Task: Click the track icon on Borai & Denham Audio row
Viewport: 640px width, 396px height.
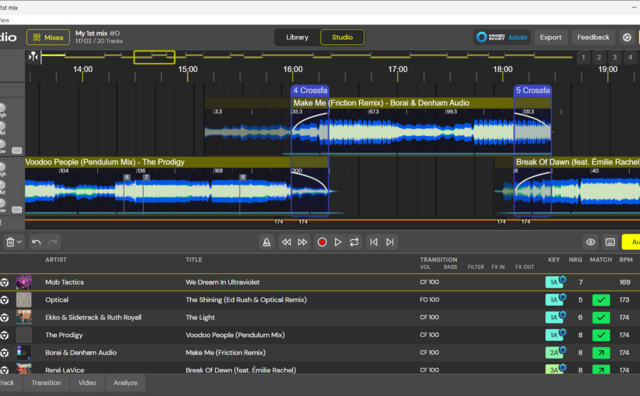Action: coord(5,352)
